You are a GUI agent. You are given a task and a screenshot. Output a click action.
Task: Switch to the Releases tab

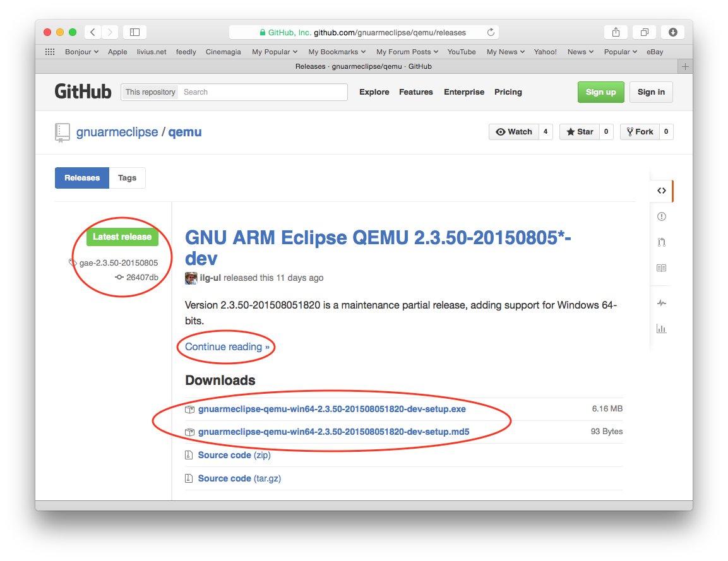[81, 178]
